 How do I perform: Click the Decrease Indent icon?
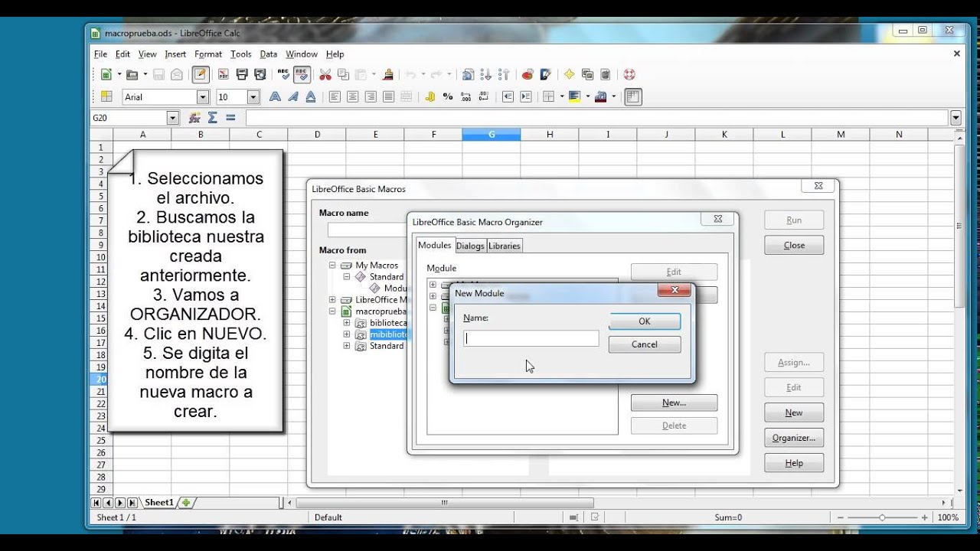pyautogui.click(x=508, y=96)
